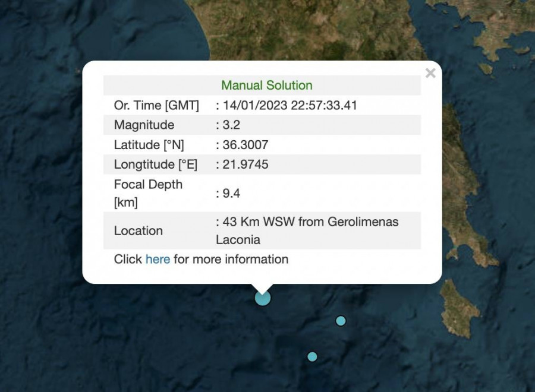This screenshot has height=392, width=535.
Task: Close the earthquake info popup
Action: pos(430,73)
